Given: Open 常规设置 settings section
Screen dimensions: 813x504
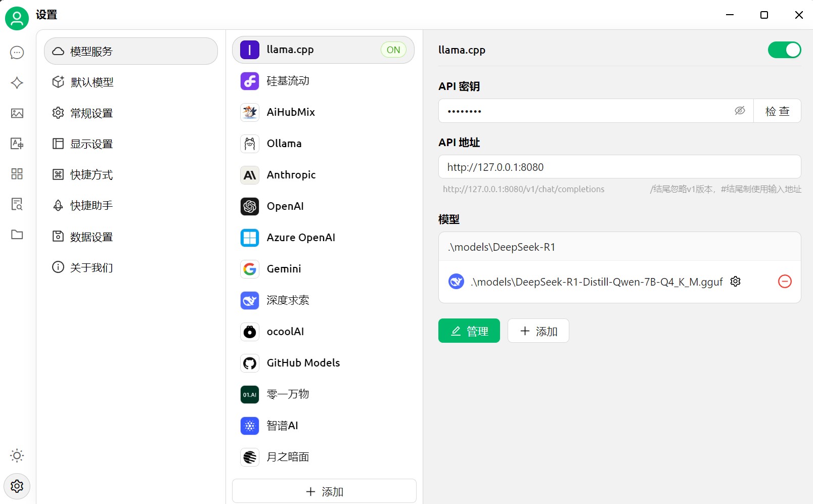Looking at the screenshot, I should [131, 113].
